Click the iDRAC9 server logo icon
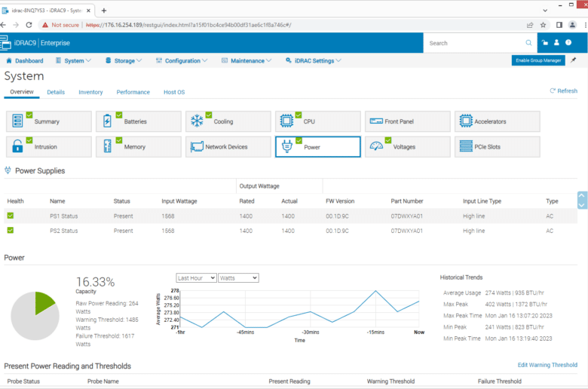Viewport: 588px width, 389px height. (5, 42)
